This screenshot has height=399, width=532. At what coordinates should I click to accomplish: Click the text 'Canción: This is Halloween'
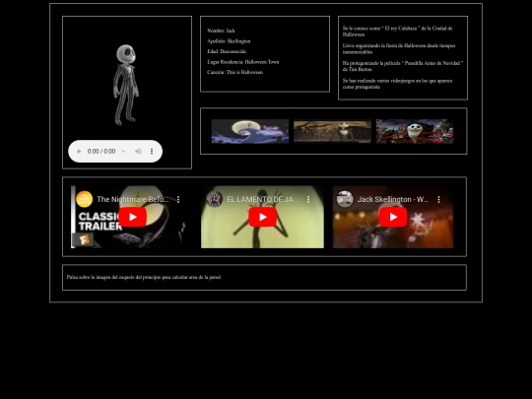click(x=234, y=72)
